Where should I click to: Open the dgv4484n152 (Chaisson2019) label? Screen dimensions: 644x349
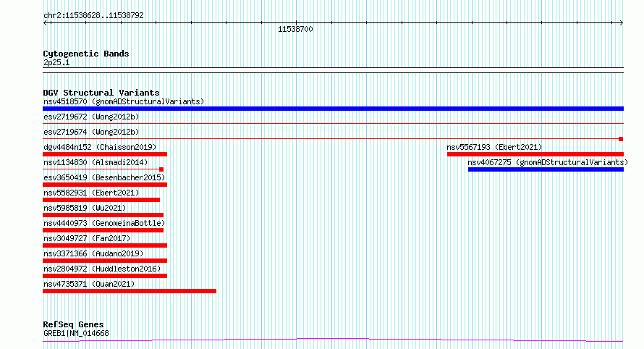(100, 147)
